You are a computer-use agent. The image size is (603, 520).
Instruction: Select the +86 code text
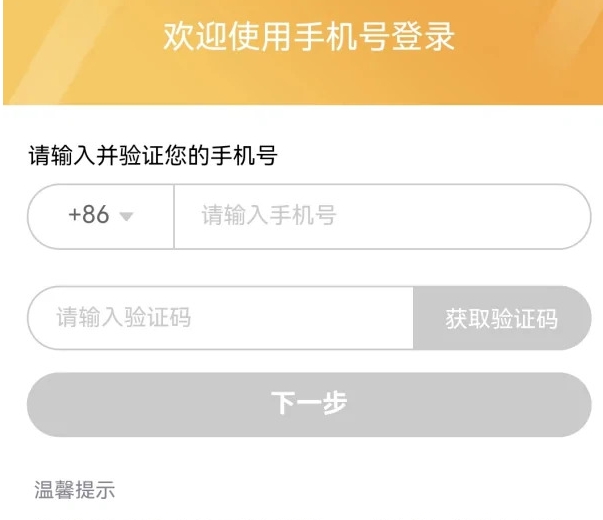pyautogui.click(x=88, y=216)
